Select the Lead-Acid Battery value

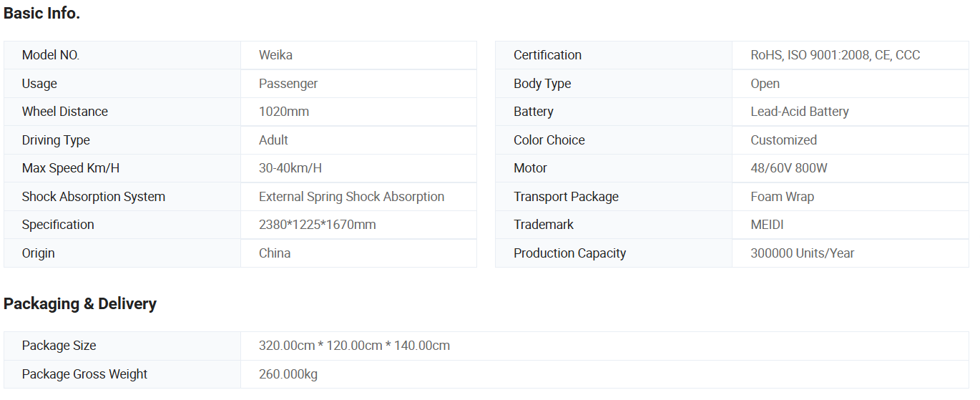800,112
